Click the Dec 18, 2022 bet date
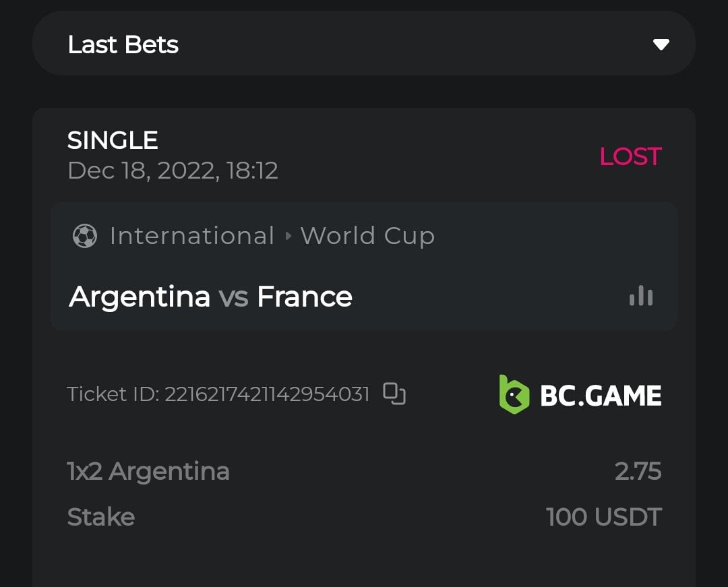The image size is (728, 587). (x=173, y=171)
